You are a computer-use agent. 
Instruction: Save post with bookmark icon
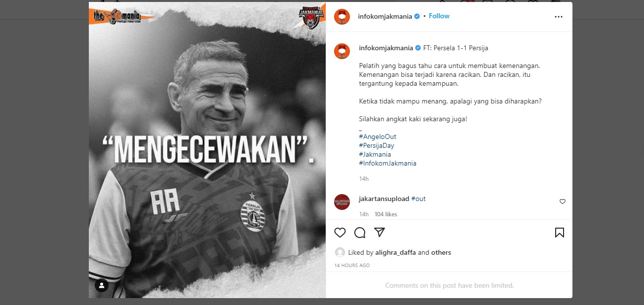click(x=559, y=233)
